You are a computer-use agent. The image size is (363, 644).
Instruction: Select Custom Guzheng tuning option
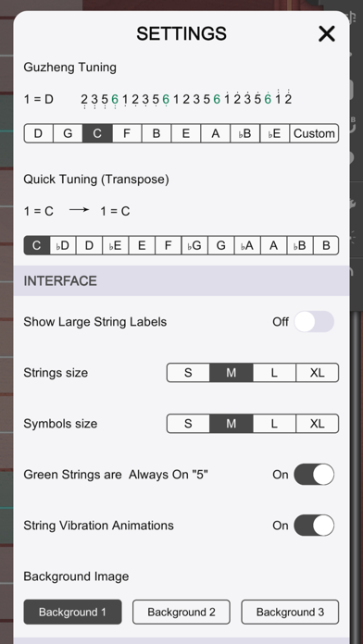tap(314, 133)
